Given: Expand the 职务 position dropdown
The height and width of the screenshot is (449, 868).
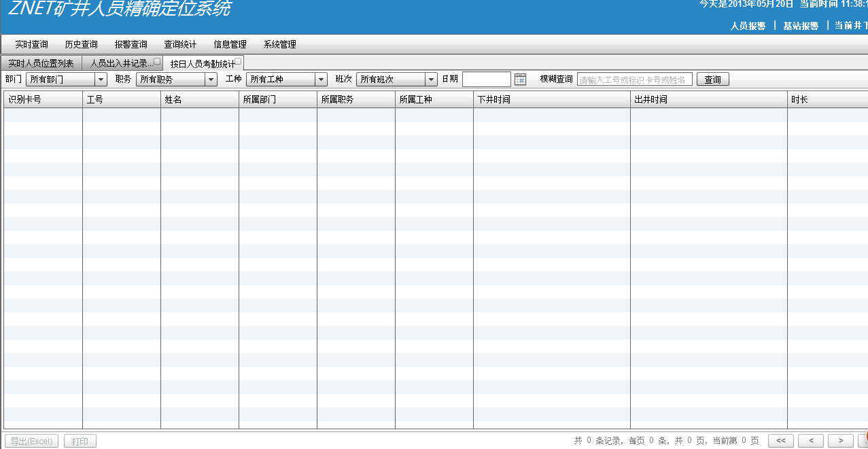Looking at the screenshot, I should pyautogui.click(x=211, y=80).
